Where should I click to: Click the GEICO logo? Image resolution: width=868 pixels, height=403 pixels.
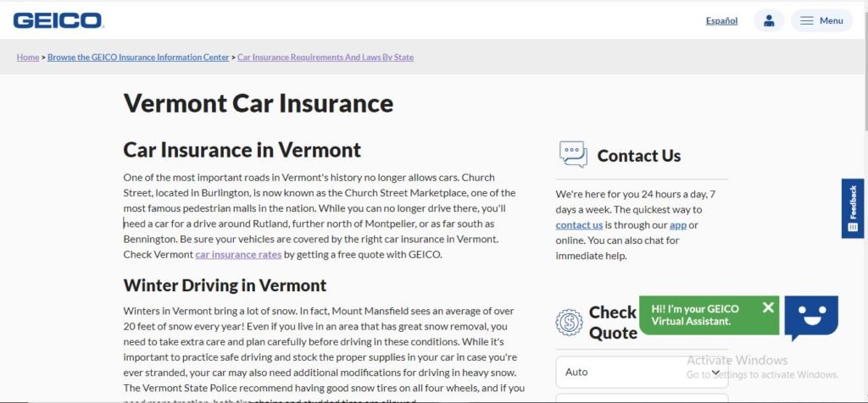coord(58,21)
